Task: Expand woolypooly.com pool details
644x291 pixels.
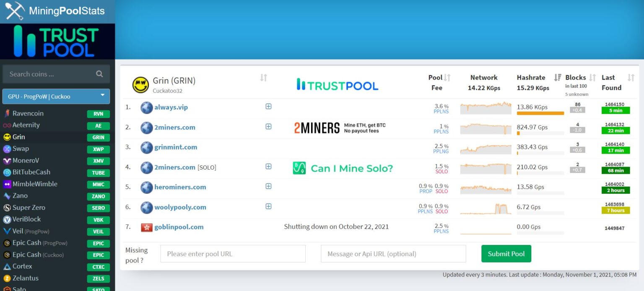Action: [268, 206]
